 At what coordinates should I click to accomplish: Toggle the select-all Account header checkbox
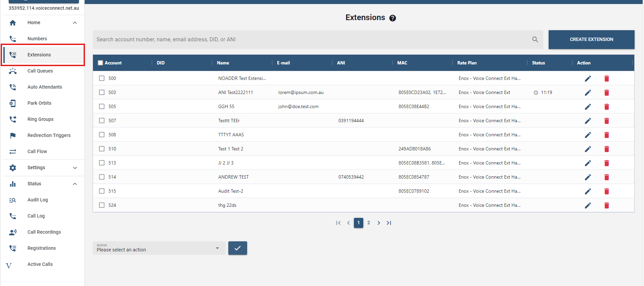pos(100,63)
